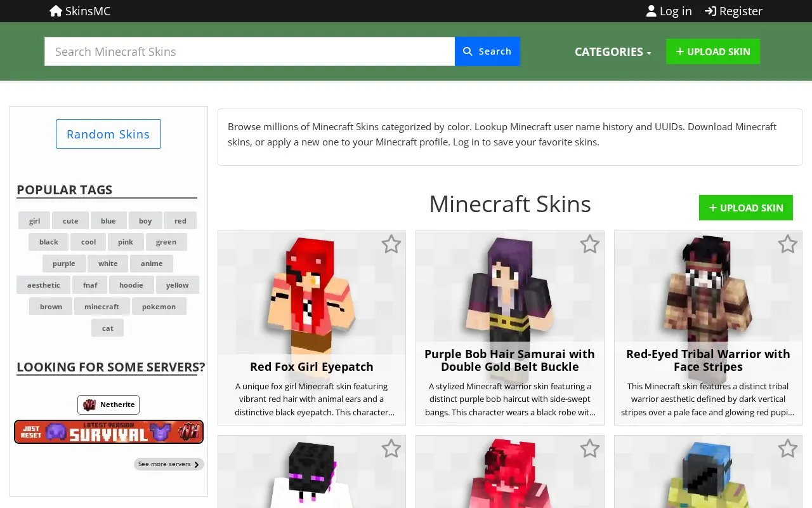Open the black enderman-style skin thumbnail

311,473
